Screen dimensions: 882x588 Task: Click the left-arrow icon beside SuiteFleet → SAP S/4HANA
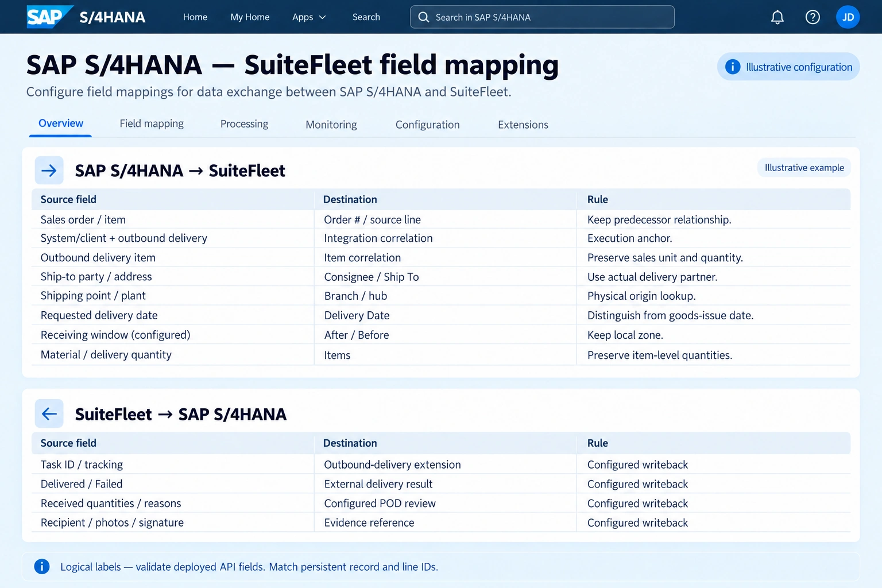(49, 414)
